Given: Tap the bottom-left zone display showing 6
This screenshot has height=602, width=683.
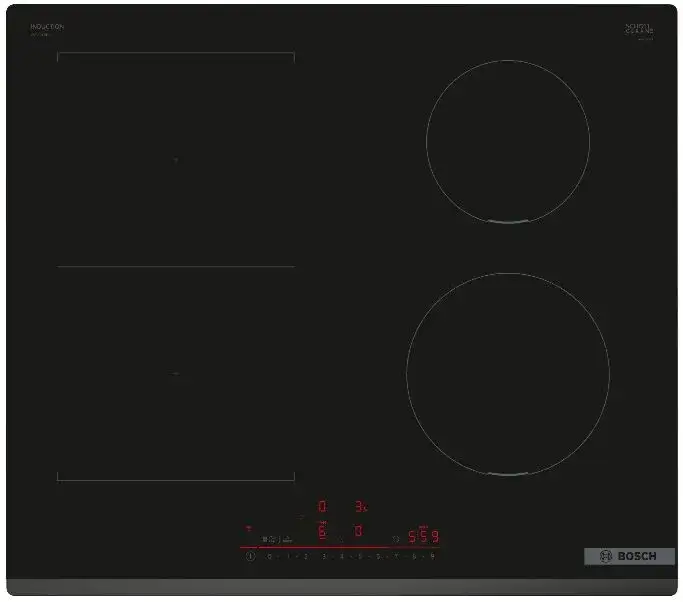Looking at the screenshot, I should coord(322,532).
